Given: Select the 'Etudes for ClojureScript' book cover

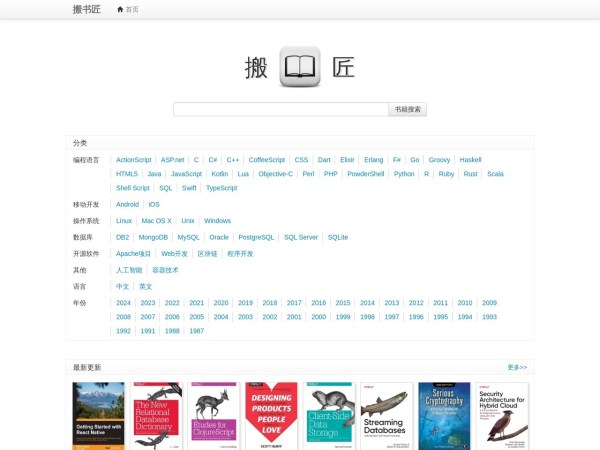Looking at the screenshot, I should point(214,416).
